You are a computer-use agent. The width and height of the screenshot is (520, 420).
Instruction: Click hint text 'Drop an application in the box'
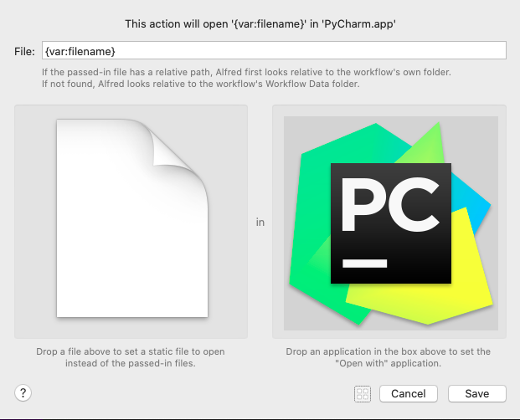[388, 357]
